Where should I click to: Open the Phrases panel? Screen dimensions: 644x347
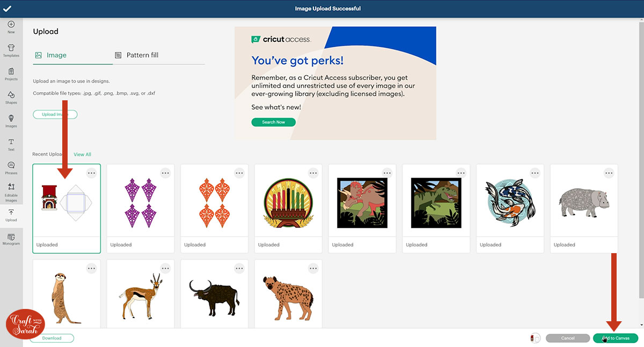coord(11,168)
